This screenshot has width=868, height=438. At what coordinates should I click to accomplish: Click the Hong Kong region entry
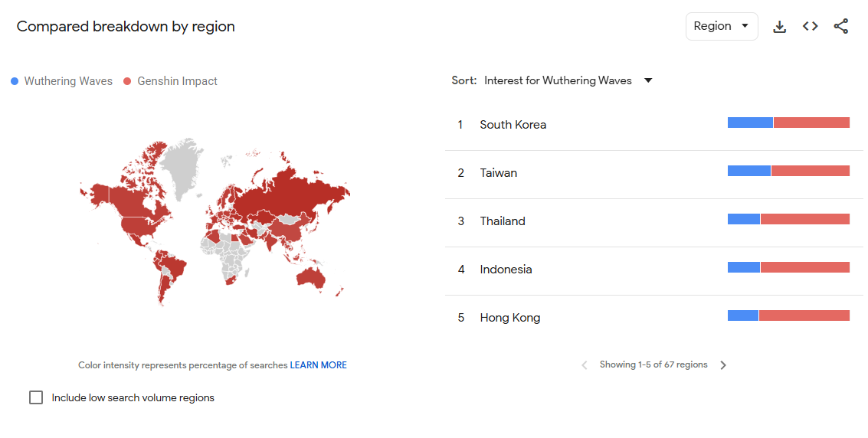509,318
